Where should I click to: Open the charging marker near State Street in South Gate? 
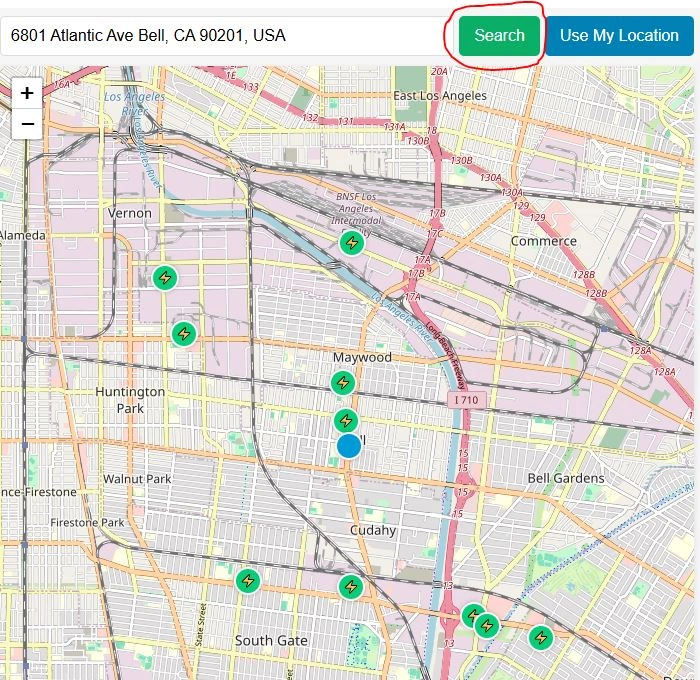pyautogui.click(x=248, y=581)
